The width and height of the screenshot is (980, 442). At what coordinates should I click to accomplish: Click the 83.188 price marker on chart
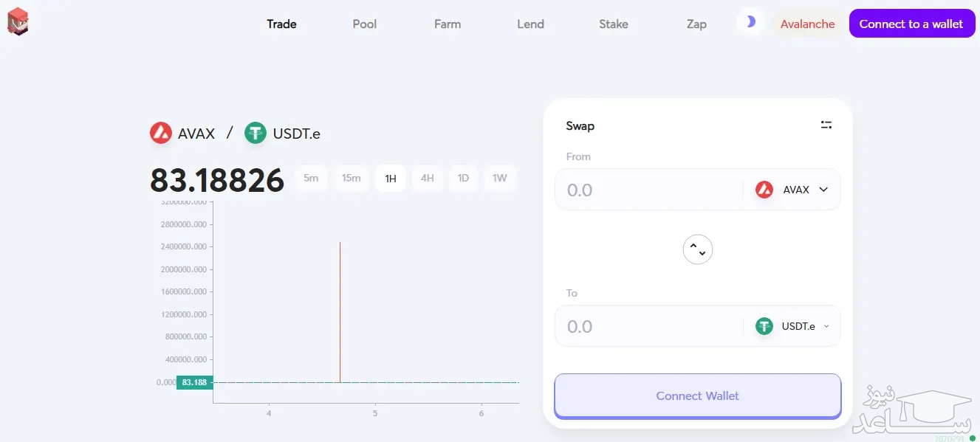click(194, 382)
